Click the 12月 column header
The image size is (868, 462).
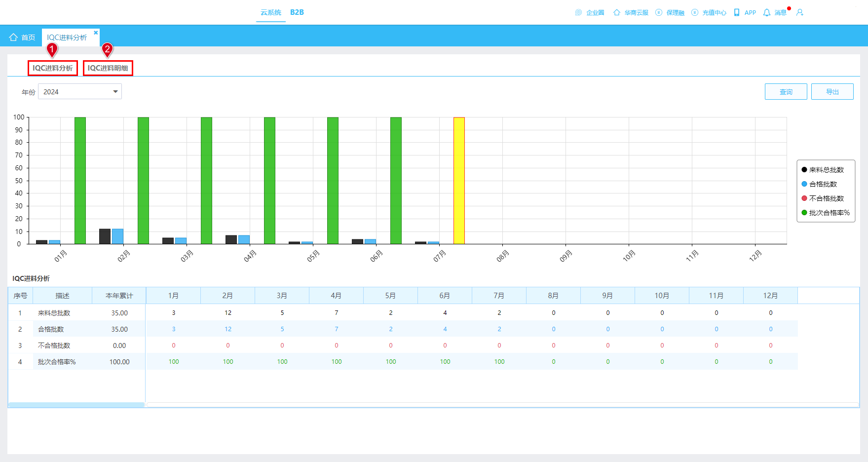[770, 296]
